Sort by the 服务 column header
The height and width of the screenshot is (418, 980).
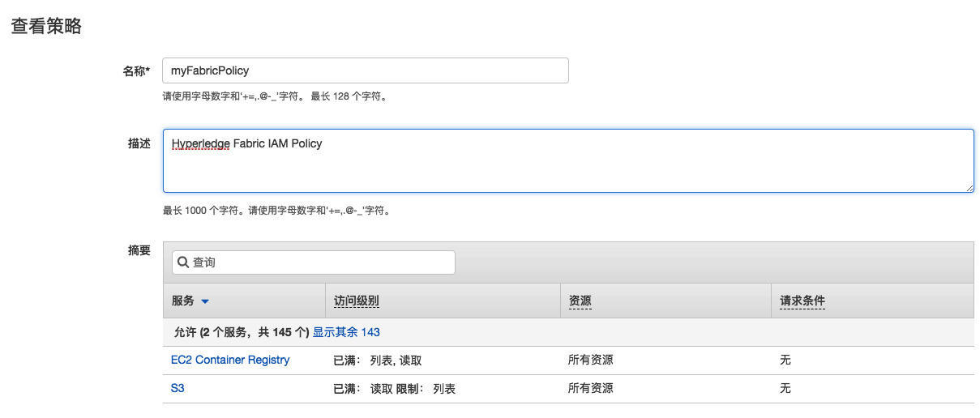click(183, 301)
